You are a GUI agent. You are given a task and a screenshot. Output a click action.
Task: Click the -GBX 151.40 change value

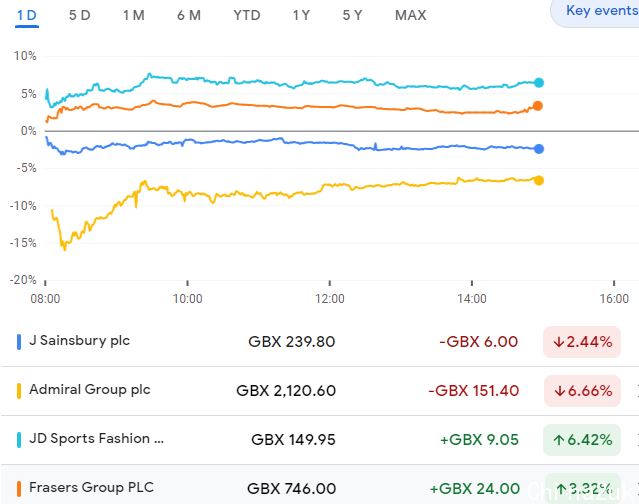[473, 391]
